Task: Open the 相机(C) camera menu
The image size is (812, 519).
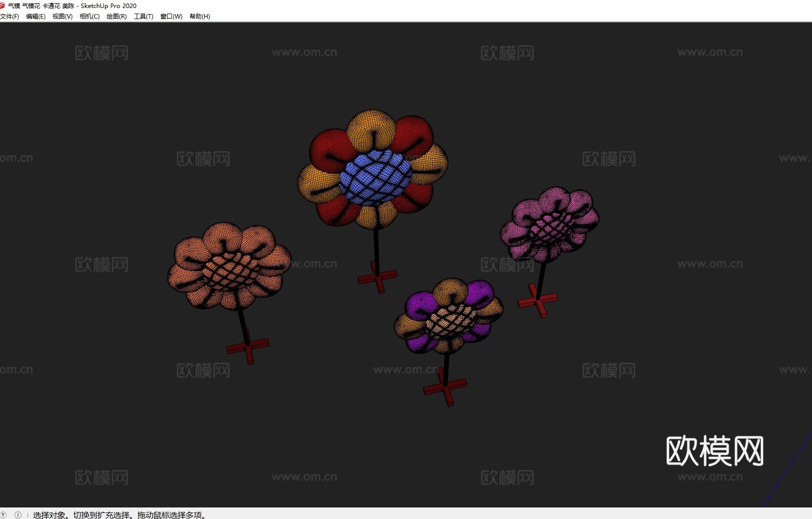Action: 90,16
